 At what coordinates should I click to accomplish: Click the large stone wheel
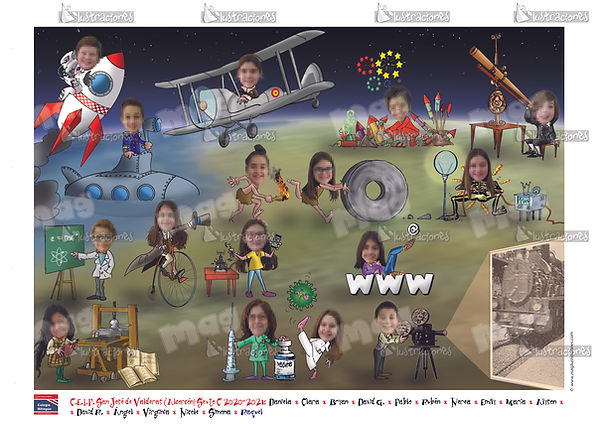(x=374, y=191)
